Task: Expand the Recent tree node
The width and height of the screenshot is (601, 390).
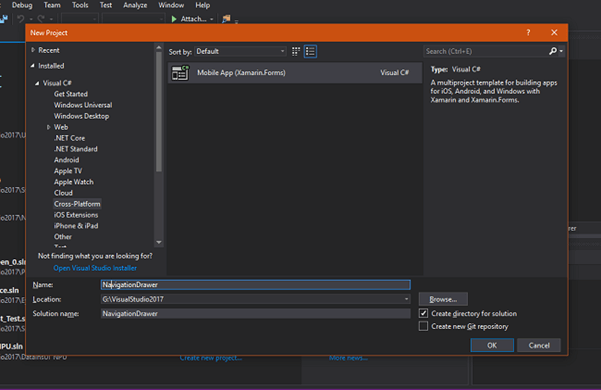Action: (x=33, y=50)
